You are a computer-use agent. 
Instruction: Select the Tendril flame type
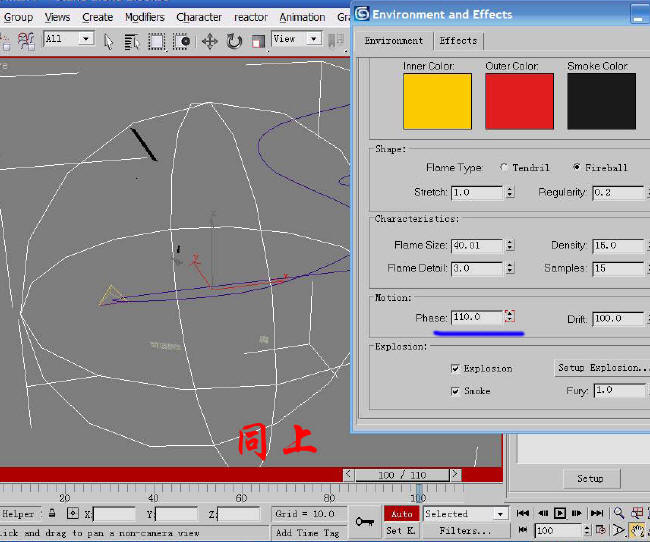point(504,167)
